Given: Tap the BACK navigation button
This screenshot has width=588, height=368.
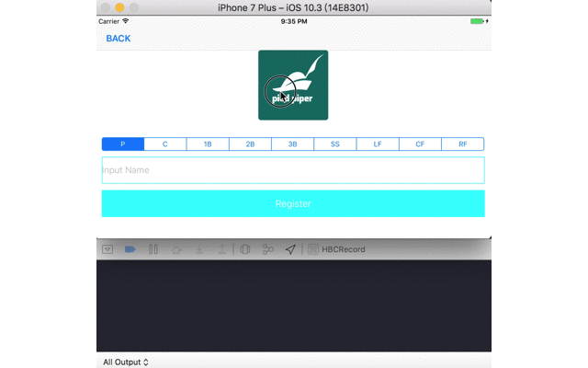Looking at the screenshot, I should [x=119, y=39].
